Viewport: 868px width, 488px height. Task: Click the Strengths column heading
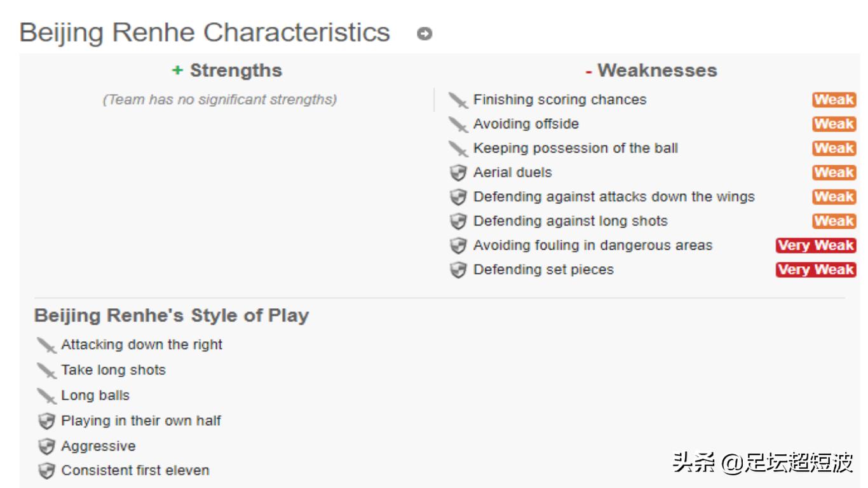(227, 71)
